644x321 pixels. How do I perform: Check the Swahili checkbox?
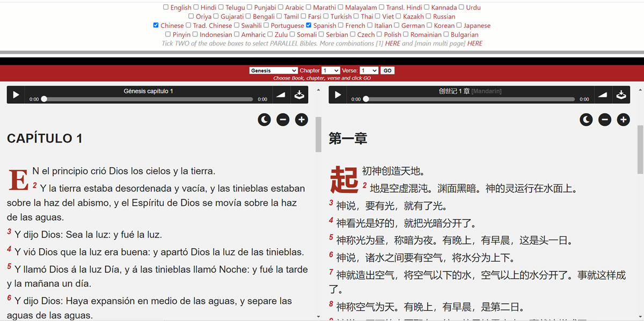(x=237, y=25)
